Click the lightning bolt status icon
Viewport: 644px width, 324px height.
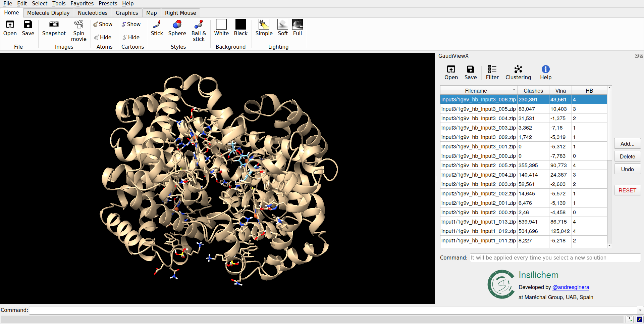tap(640, 319)
